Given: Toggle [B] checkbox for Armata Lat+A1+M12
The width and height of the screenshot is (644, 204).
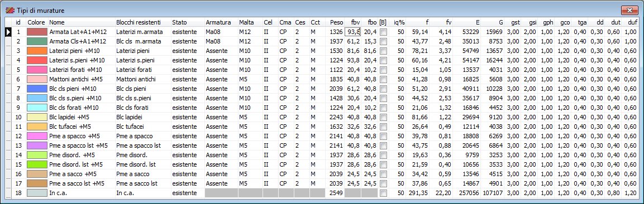Looking at the screenshot, I should [383, 32].
